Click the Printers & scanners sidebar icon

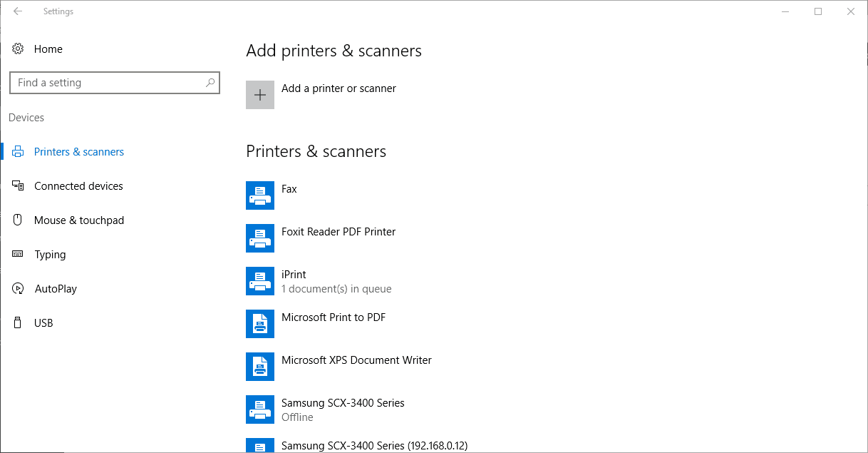pyautogui.click(x=19, y=152)
